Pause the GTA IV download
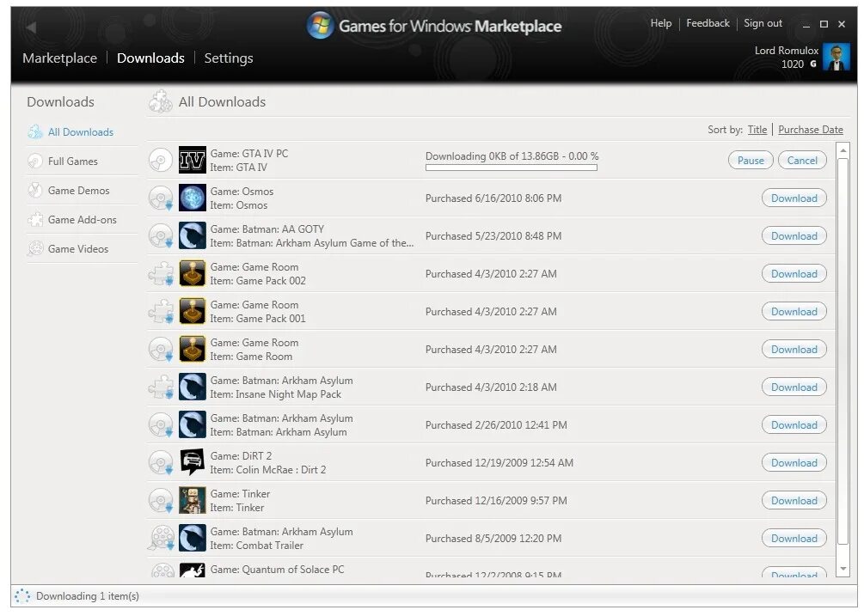 pyautogui.click(x=750, y=160)
